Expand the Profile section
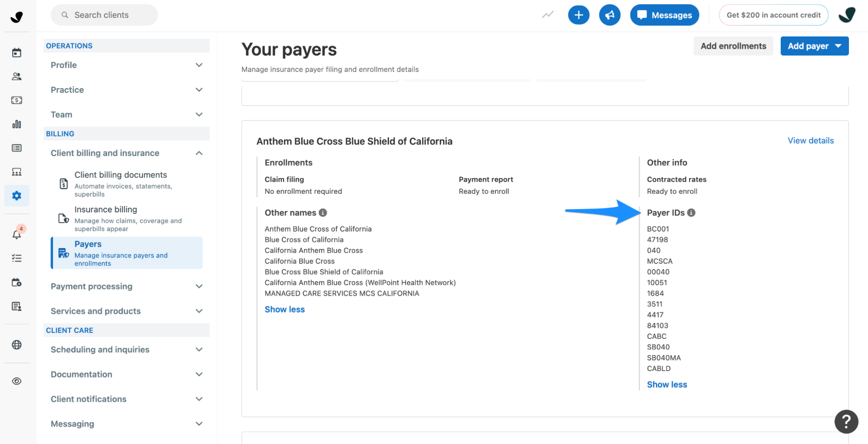 pyautogui.click(x=126, y=65)
